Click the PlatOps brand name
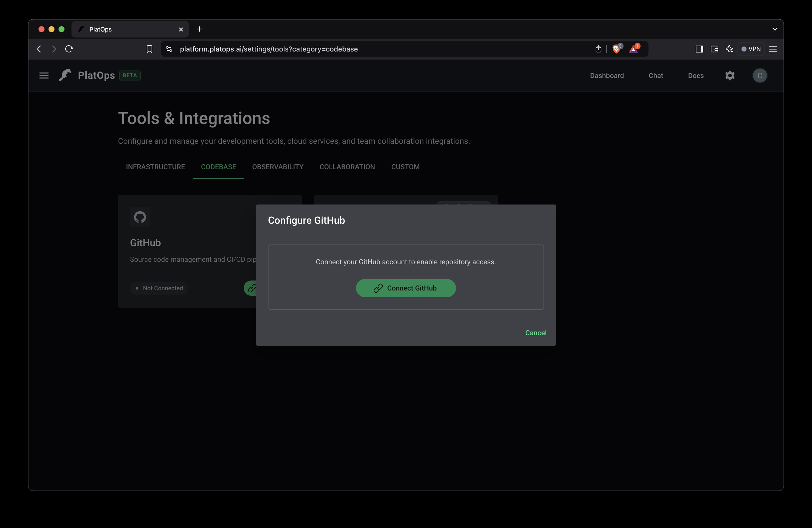The width and height of the screenshot is (812, 528). [x=96, y=75]
